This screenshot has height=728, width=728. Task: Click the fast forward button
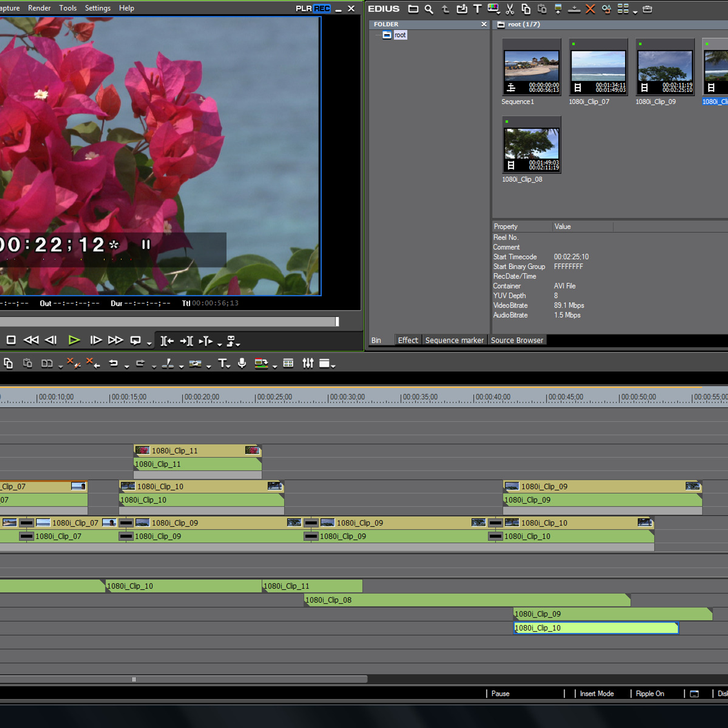click(x=115, y=340)
